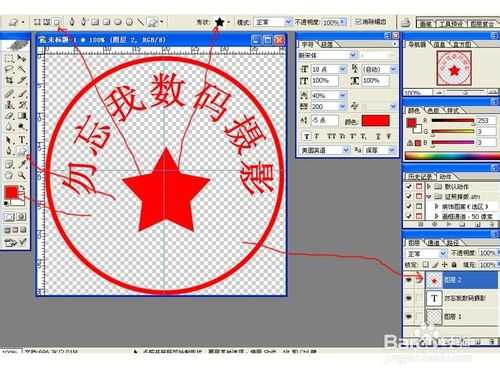Image resolution: width=500 pixels, height=375 pixels.
Task: Open the star shape picker dropdown
Action: click(x=229, y=22)
